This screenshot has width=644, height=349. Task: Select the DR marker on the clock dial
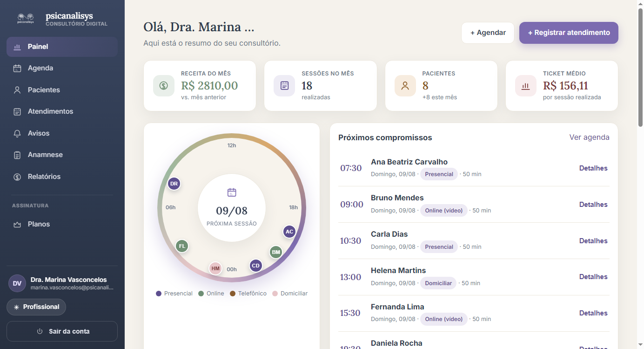[174, 184]
